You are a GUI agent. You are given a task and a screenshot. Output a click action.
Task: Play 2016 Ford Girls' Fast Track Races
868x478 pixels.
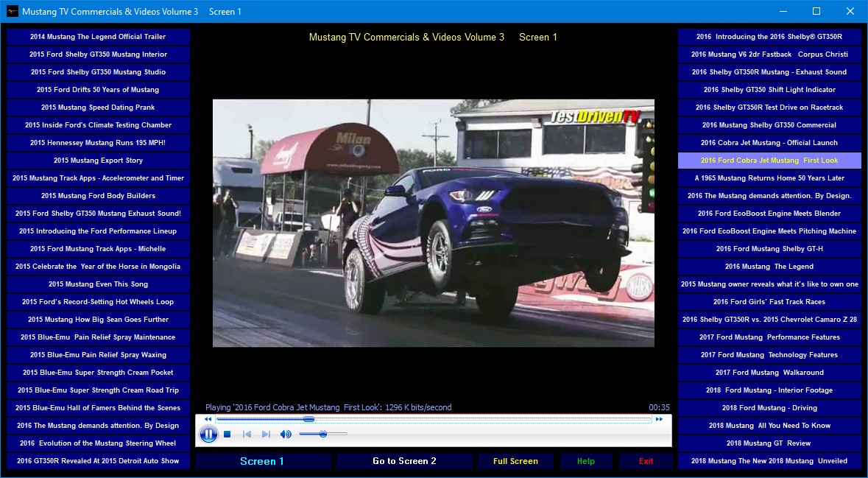[769, 302]
